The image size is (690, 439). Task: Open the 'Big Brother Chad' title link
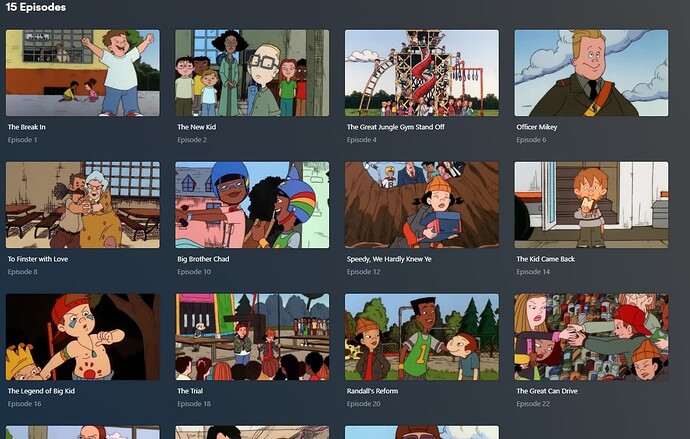point(203,259)
